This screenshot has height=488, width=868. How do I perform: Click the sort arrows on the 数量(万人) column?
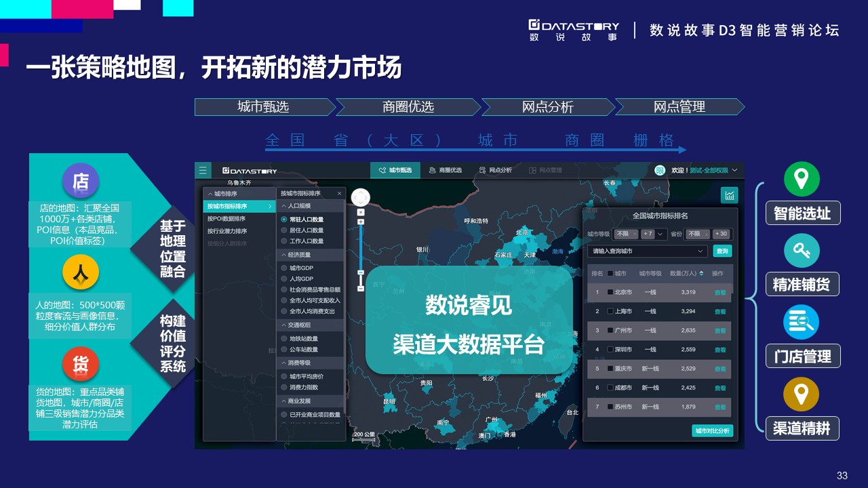tap(702, 273)
